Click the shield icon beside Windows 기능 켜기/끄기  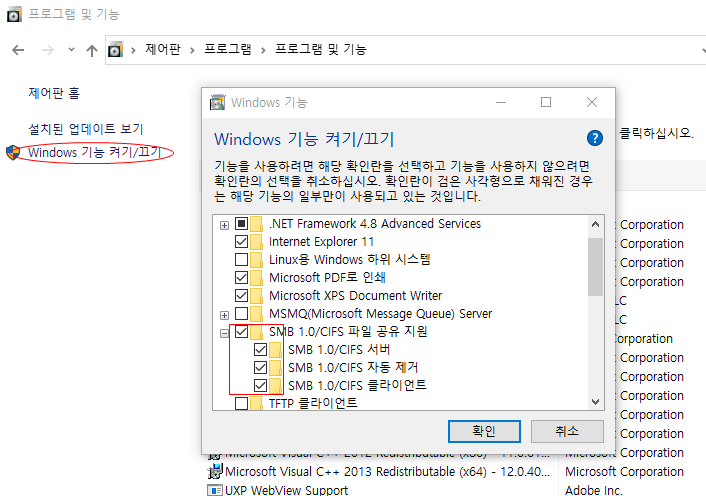pos(13,153)
